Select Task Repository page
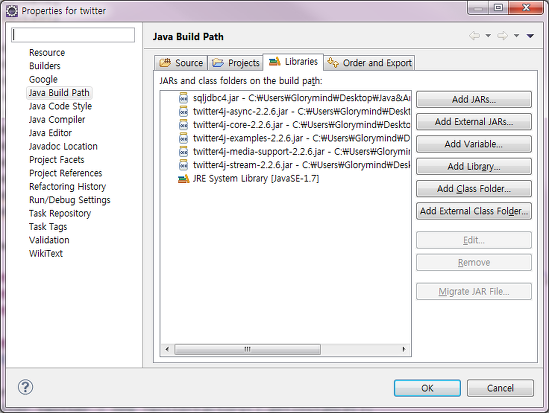Viewport: 549px width, 413px height. [x=60, y=214]
